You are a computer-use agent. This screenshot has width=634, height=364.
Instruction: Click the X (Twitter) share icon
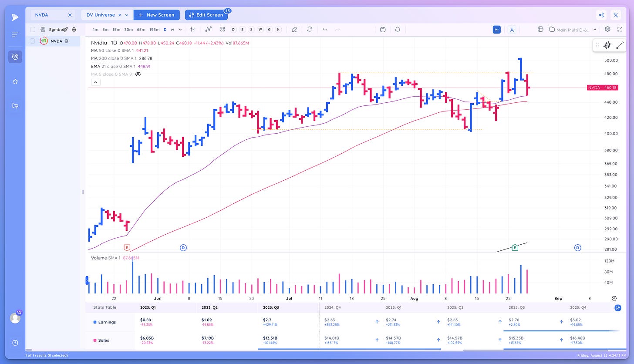pyautogui.click(x=616, y=15)
